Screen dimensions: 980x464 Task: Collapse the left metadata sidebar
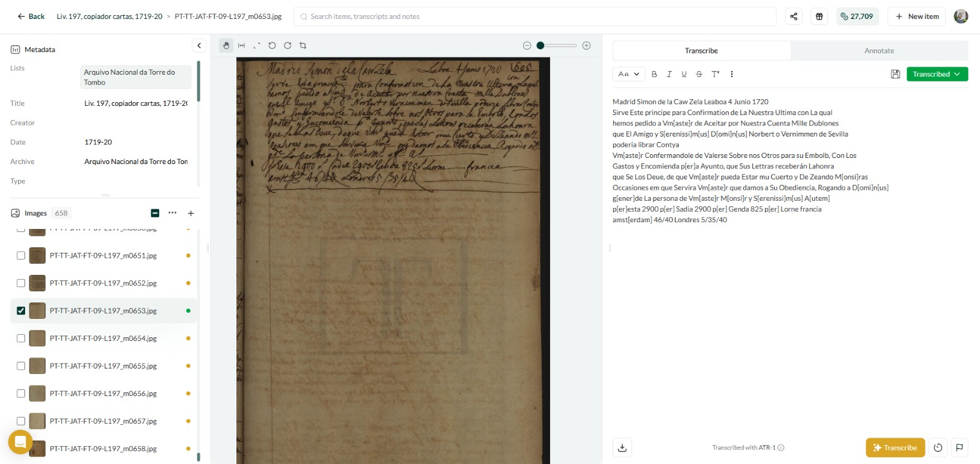[199, 45]
